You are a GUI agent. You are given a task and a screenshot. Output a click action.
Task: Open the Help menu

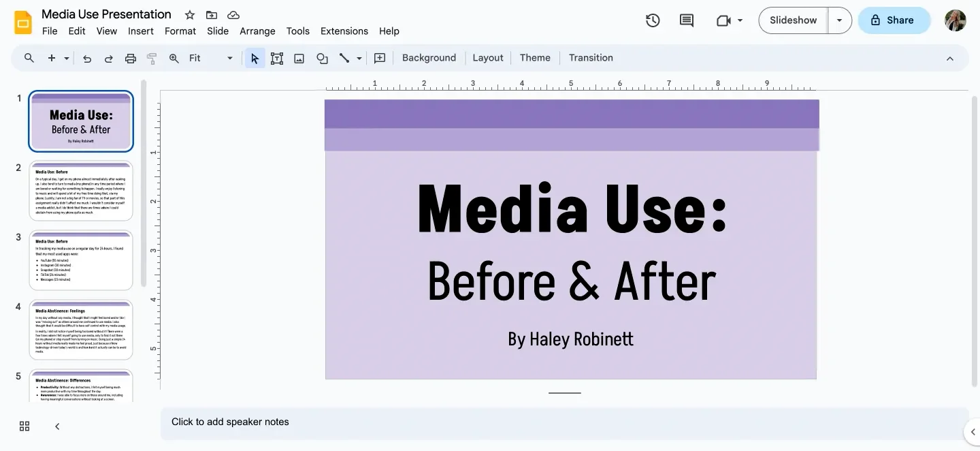[x=389, y=31]
